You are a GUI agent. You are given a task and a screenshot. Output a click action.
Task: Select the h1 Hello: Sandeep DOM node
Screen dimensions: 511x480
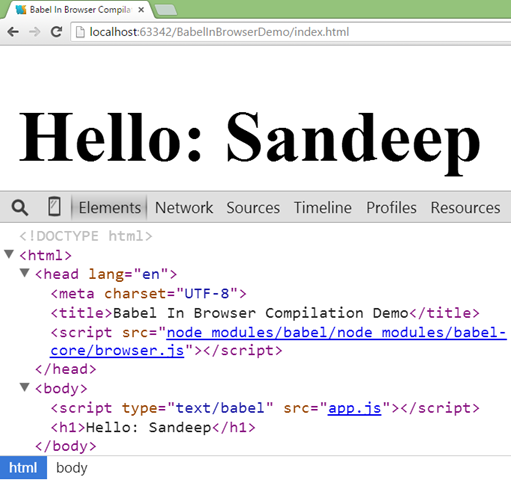tap(153, 427)
